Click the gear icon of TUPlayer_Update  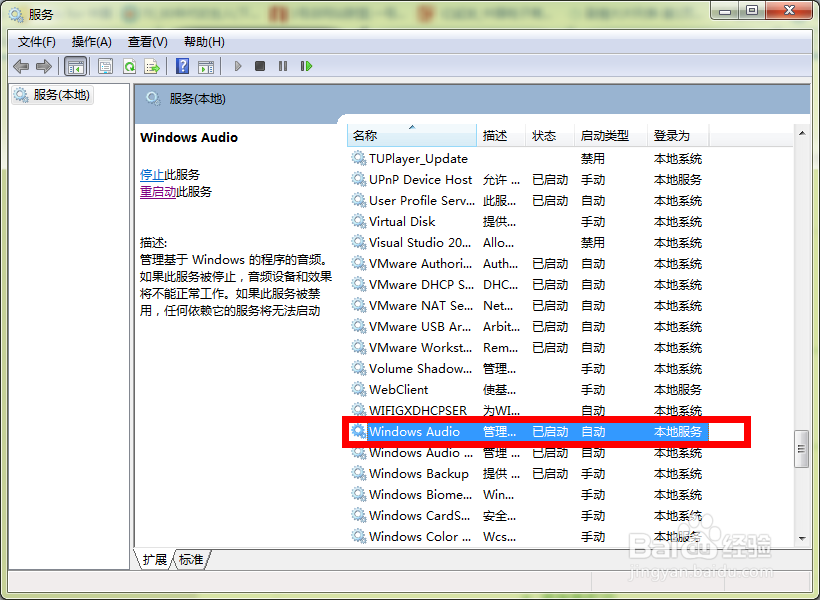click(359, 158)
